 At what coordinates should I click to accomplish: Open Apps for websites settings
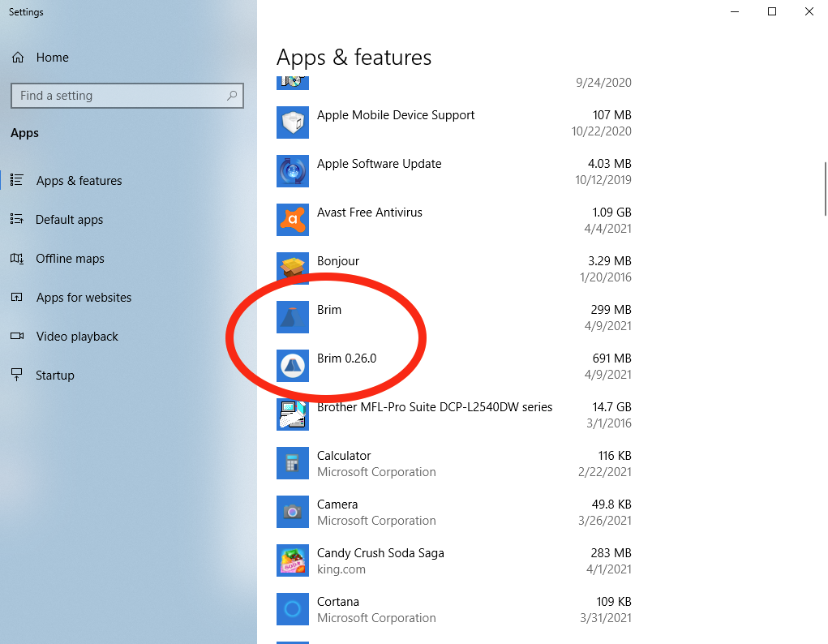(x=84, y=297)
